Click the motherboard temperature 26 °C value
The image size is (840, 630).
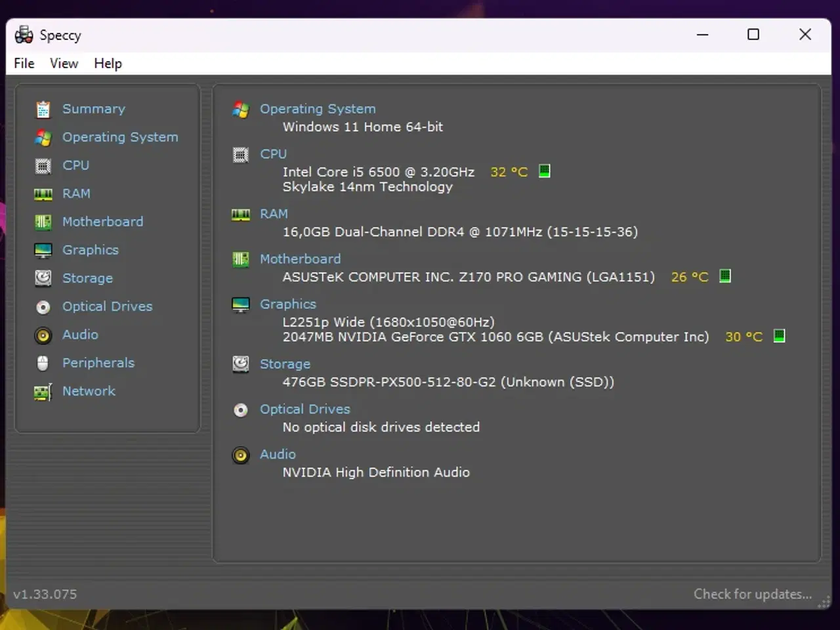[x=690, y=277]
